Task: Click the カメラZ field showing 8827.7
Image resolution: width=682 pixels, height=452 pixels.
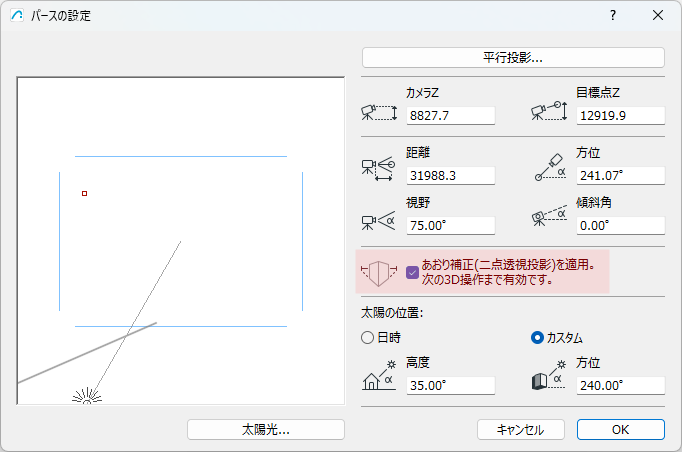Action: click(451, 116)
